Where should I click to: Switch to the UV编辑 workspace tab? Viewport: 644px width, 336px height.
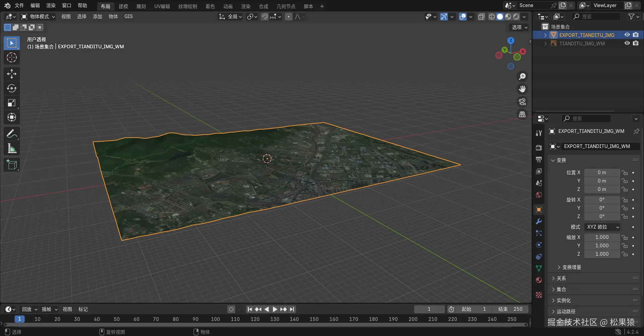pos(162,6)
